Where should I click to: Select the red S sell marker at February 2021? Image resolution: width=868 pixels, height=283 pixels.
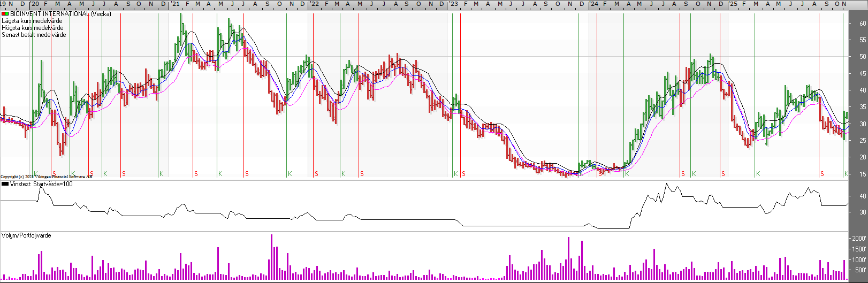(196, 174)
